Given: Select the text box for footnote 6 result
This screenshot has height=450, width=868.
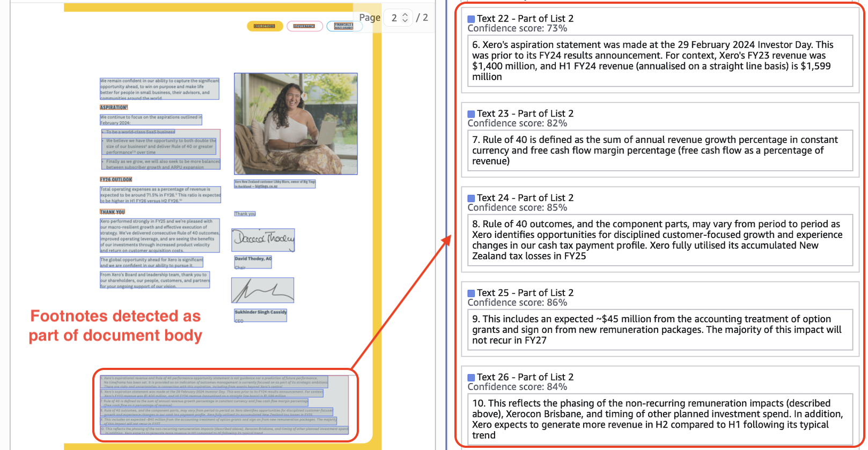Looking at the screenshot, I should (x=659, y=61).
